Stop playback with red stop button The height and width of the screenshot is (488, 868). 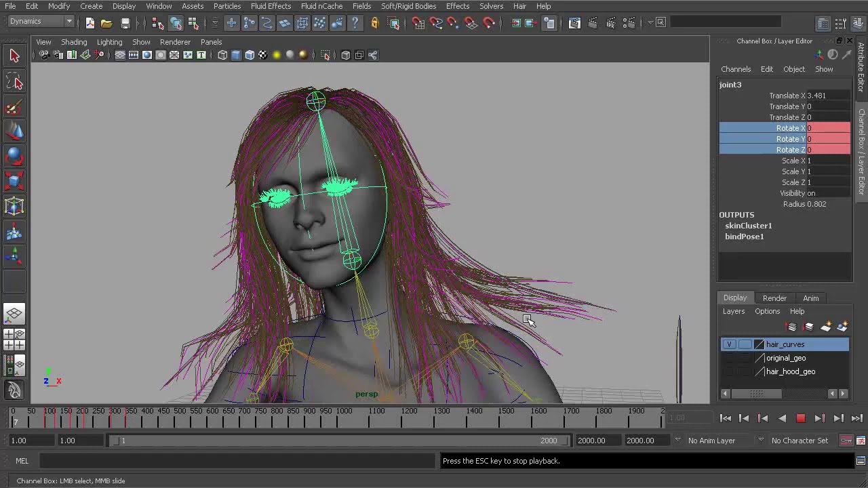801,418
